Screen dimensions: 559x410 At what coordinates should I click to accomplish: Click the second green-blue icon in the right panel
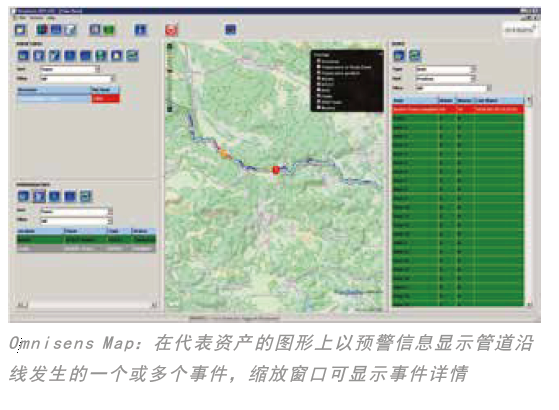tap(415, 56)
